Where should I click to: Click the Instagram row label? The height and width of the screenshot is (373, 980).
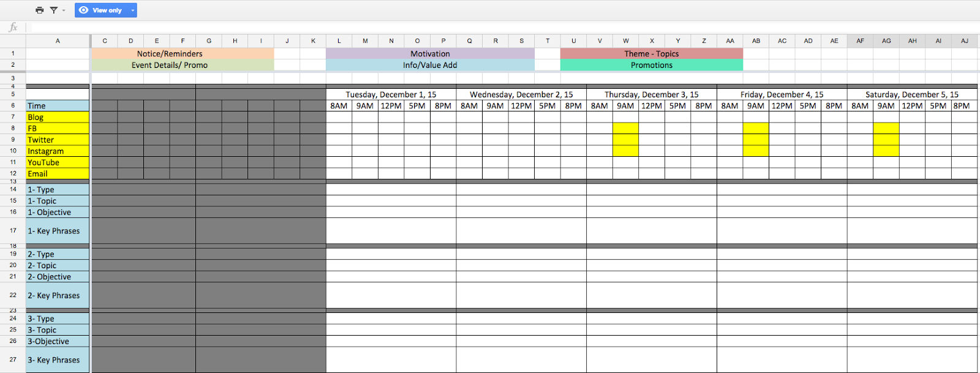(x=58, y=151)
